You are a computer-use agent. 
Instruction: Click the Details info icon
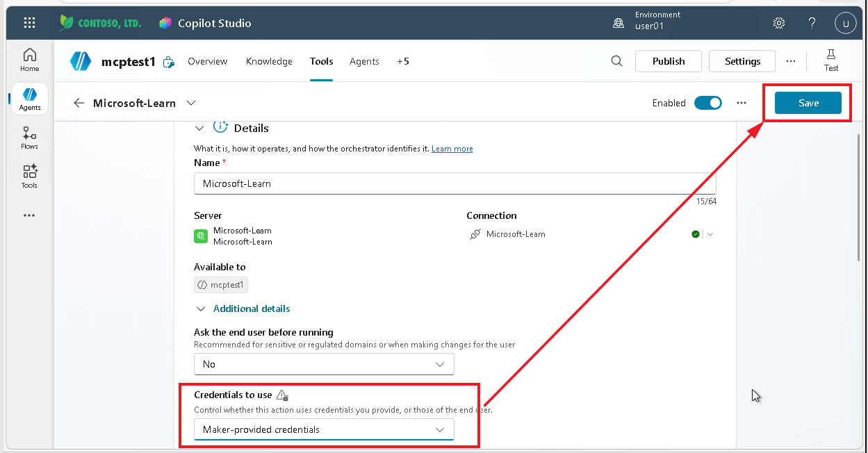(221, 127)
